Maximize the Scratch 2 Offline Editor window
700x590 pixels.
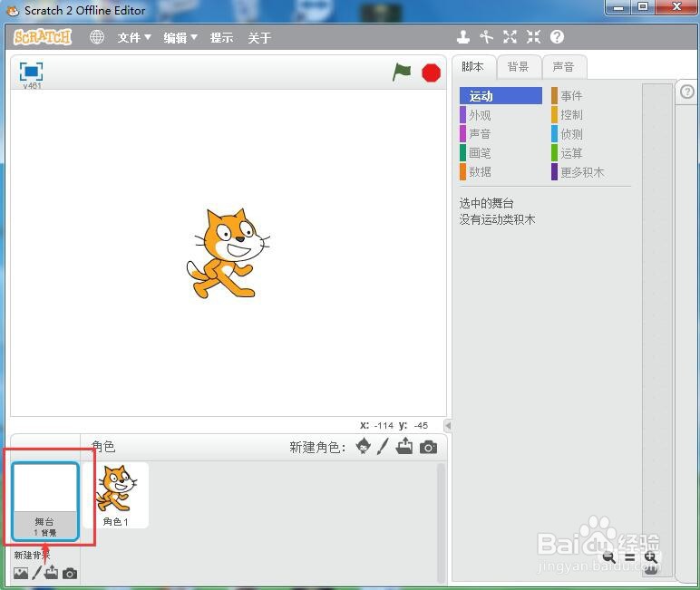(643, 7)
